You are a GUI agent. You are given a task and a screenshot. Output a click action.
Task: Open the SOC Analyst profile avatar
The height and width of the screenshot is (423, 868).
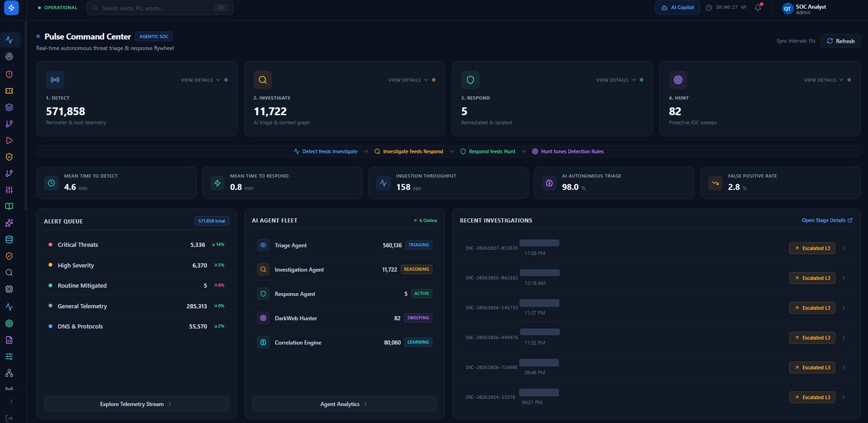787,9
